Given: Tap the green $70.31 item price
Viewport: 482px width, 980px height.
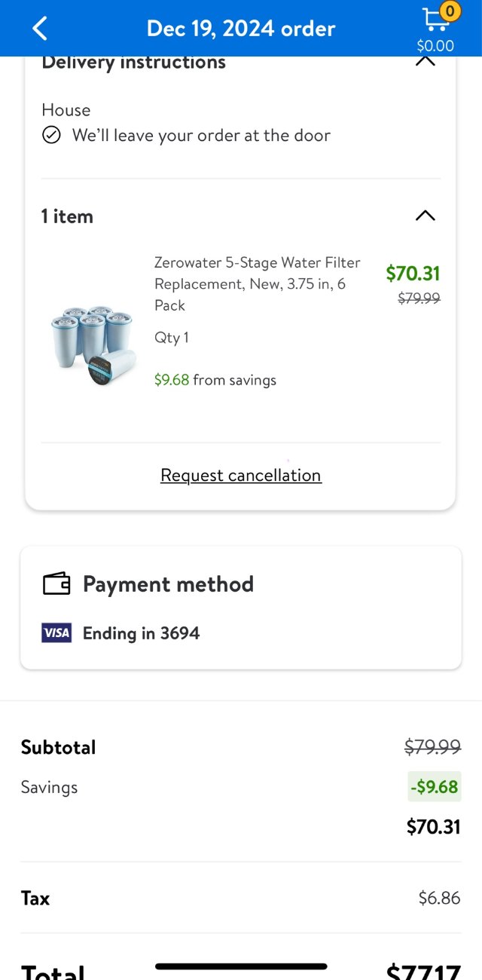Looking at the screenshot, I should coord(413,273).
